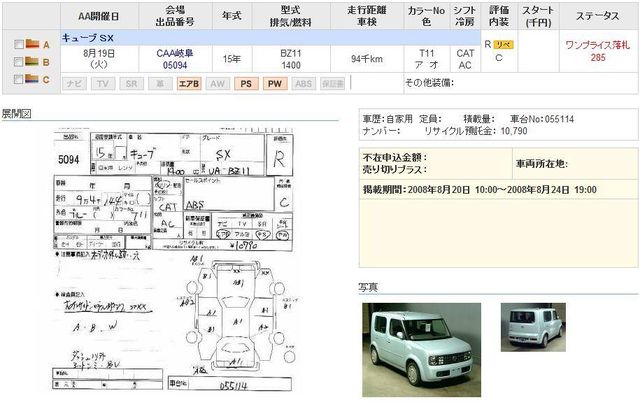Screen dimensions: 640x407
Task: Click the PS equipment badge
Action: [245, 84]
